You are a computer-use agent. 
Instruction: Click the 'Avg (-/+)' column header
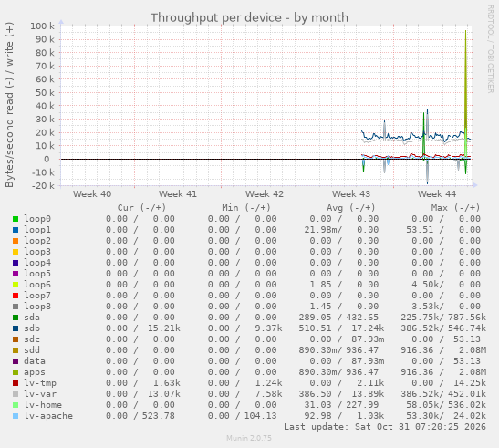coord(351,208)
